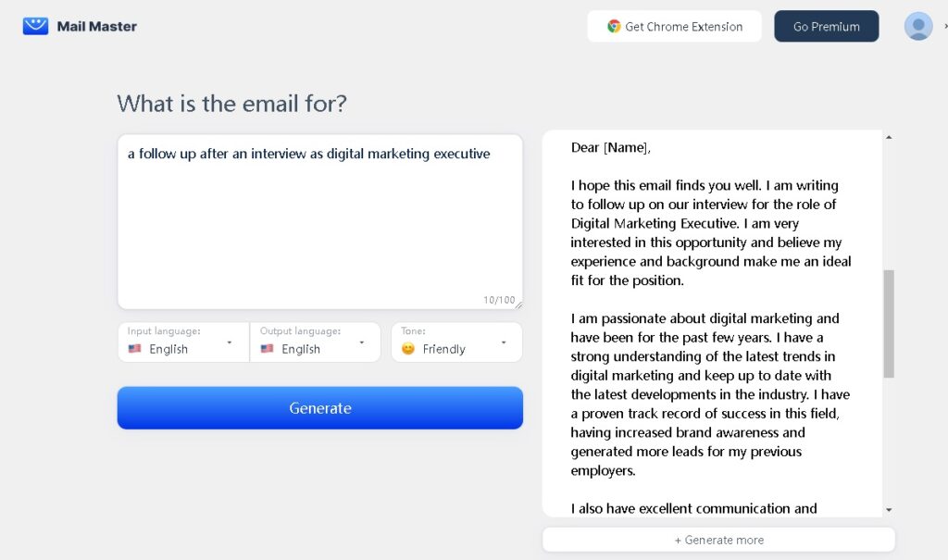Click the Chrome icon in the extension button
948x560 pixels.
tap(614, 26)
